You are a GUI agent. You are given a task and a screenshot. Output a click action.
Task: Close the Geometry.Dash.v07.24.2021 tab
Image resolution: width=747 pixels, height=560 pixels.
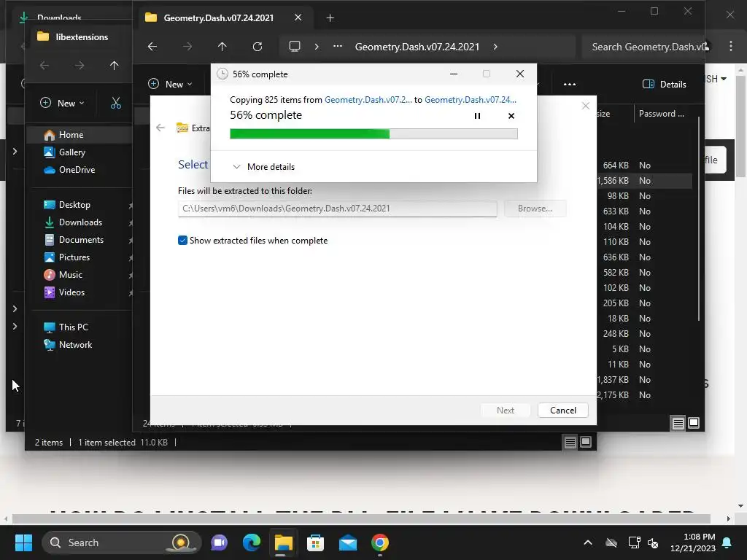point(298,17)
